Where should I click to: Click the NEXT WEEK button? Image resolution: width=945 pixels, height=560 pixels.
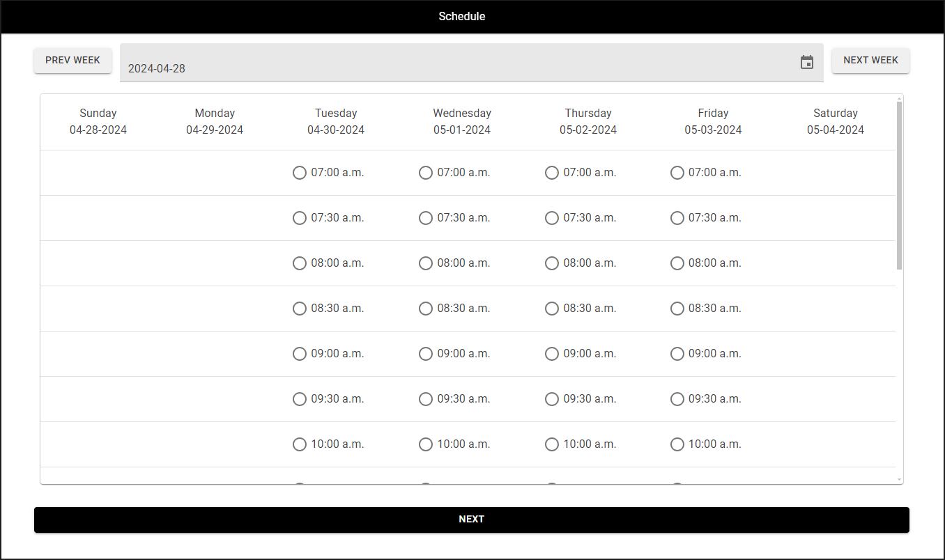coord(870,61)
